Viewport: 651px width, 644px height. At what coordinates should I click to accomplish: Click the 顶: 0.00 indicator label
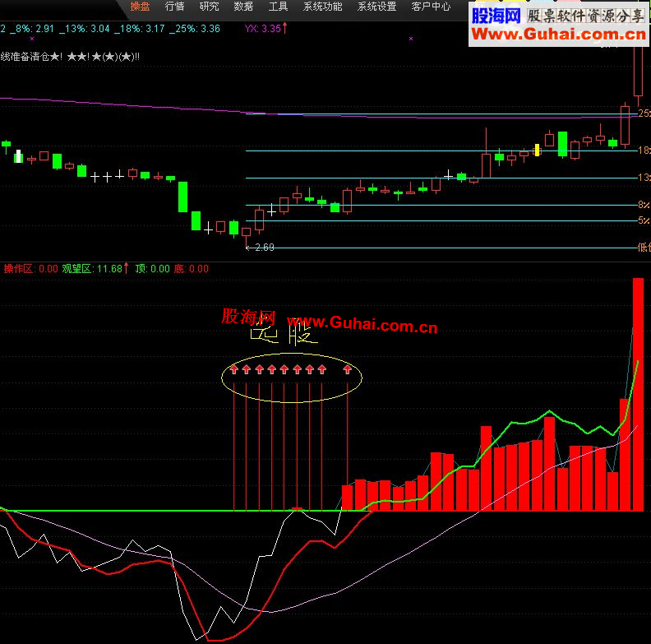tap(152, 269)
